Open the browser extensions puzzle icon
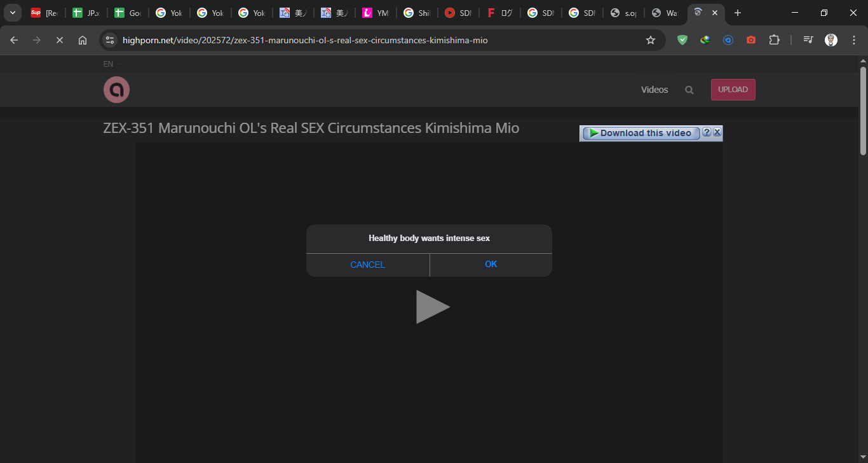This screenshot has width=868, height=463. [x=774, y=39]
